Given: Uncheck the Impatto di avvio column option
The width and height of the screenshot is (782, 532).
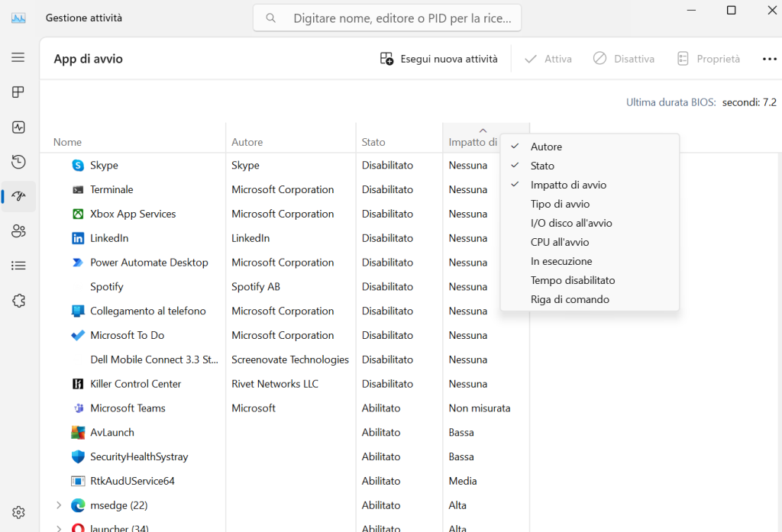Looking at the screenshot, I should (590, 185).
